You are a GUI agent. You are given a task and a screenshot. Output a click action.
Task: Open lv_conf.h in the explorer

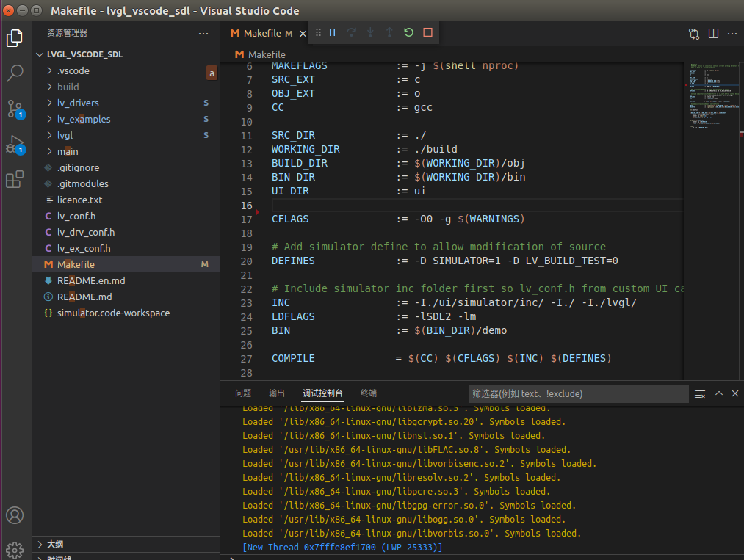point(76,216)
